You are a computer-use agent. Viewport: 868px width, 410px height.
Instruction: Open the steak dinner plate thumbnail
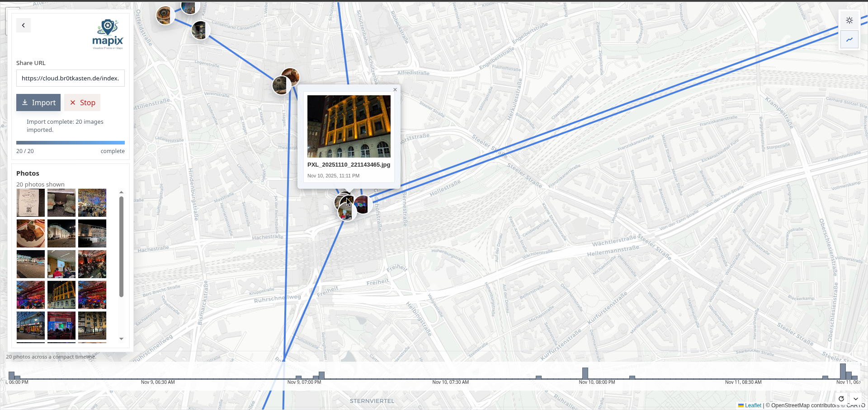point(31,233)
